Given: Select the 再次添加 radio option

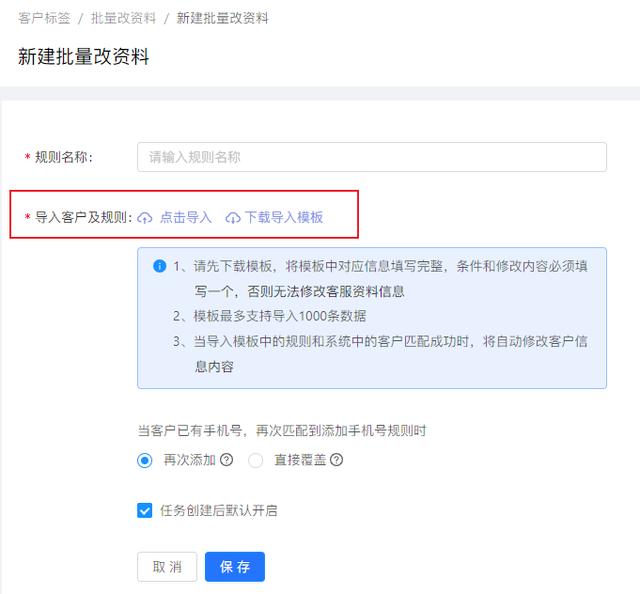Looking at the screenshot, I should (x=144, y=461).
